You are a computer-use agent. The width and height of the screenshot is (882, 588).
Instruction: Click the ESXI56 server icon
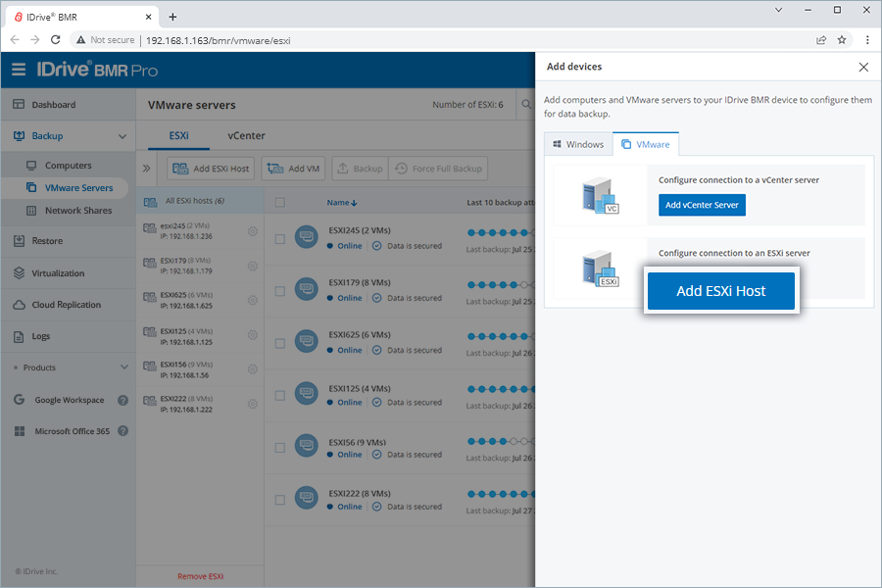(307, 446)
